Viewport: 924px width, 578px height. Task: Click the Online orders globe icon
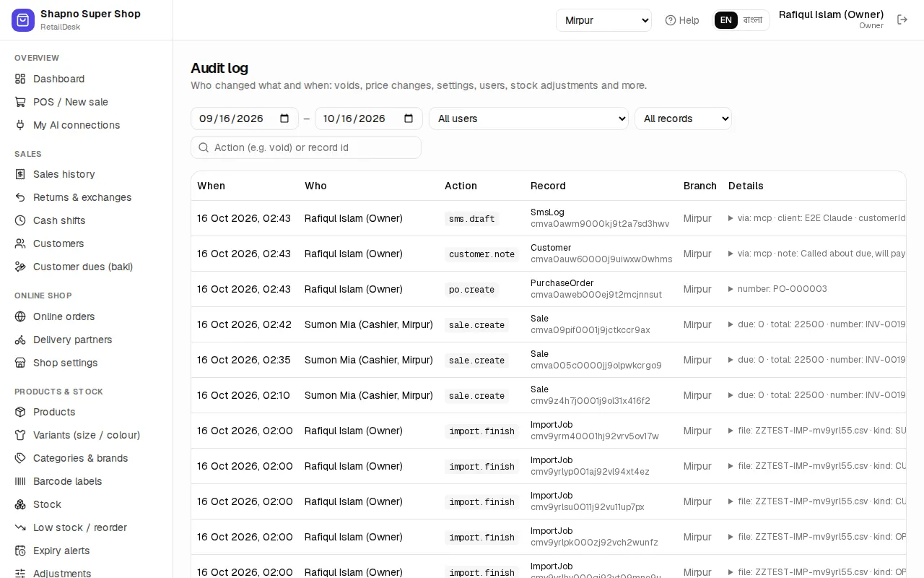click(20, 316)
